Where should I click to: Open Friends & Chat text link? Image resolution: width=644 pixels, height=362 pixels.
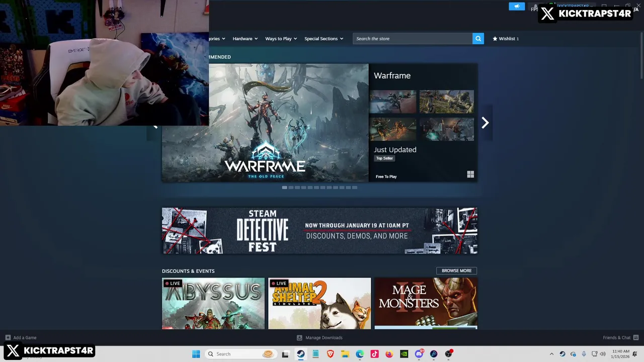click(x=616, y=338)
